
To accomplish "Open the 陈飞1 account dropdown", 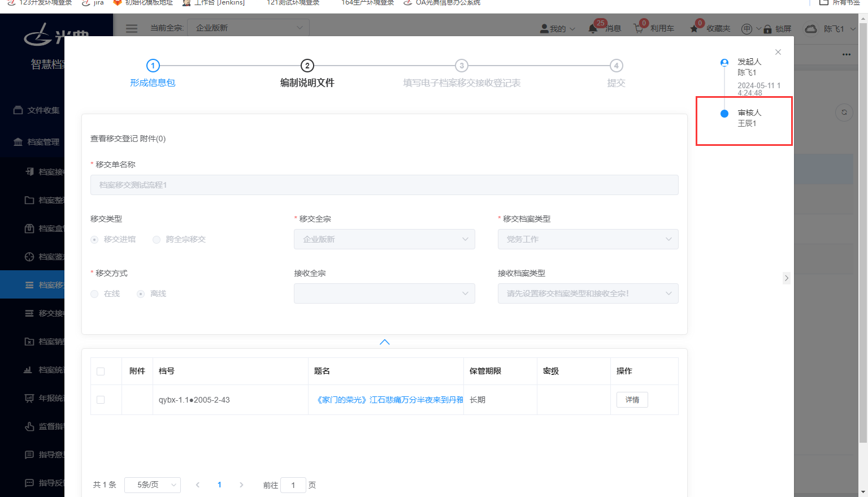I will point(839,29).
